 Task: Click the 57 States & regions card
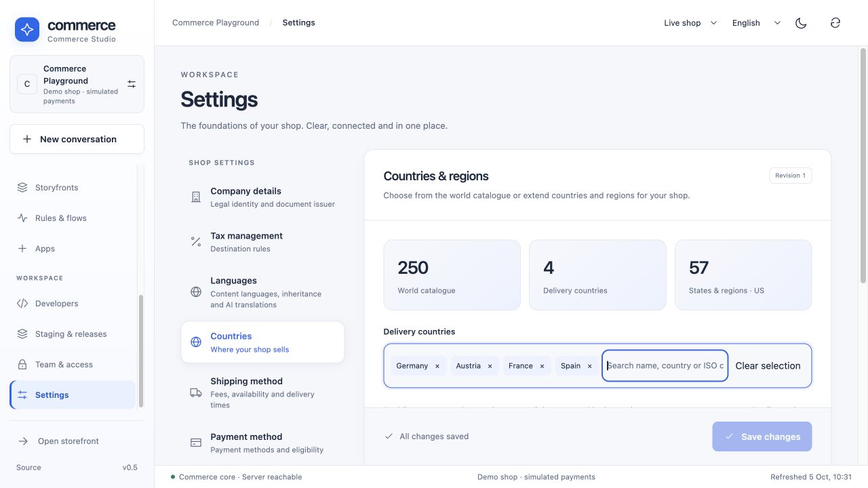pyautogui.click(x=743, y=274)
